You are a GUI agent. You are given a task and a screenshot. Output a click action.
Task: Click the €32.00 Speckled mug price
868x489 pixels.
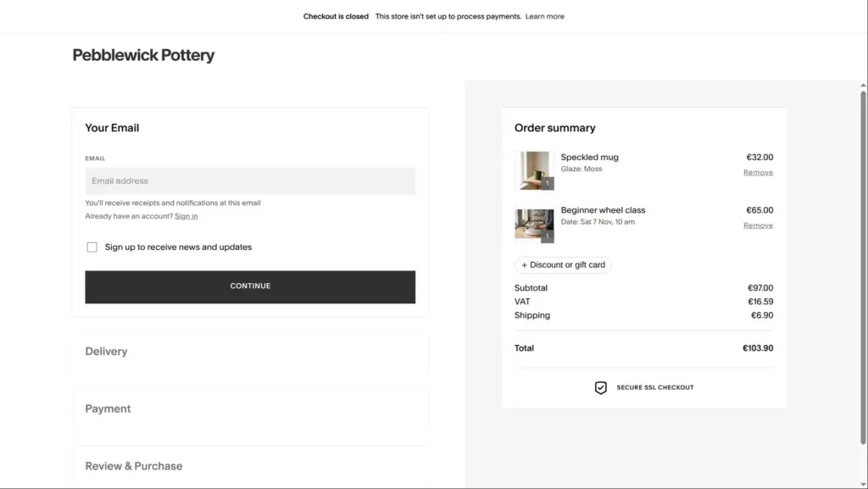(x=760, y=157)
